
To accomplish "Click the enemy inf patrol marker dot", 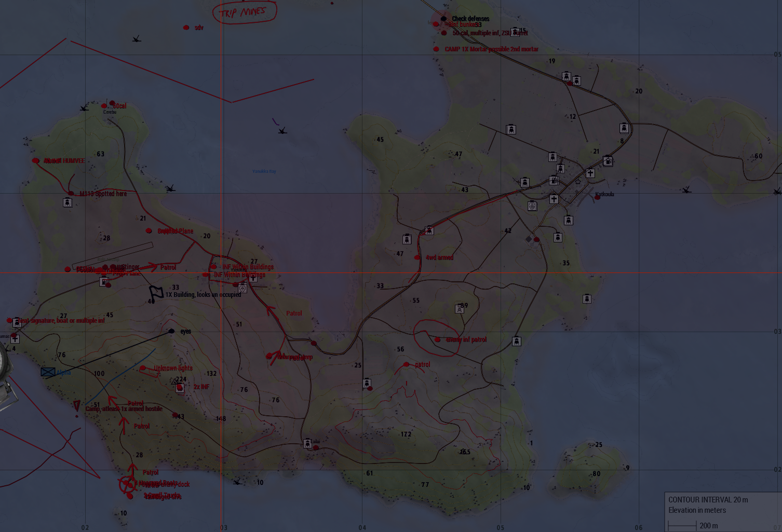I will (x=438, y=340).
